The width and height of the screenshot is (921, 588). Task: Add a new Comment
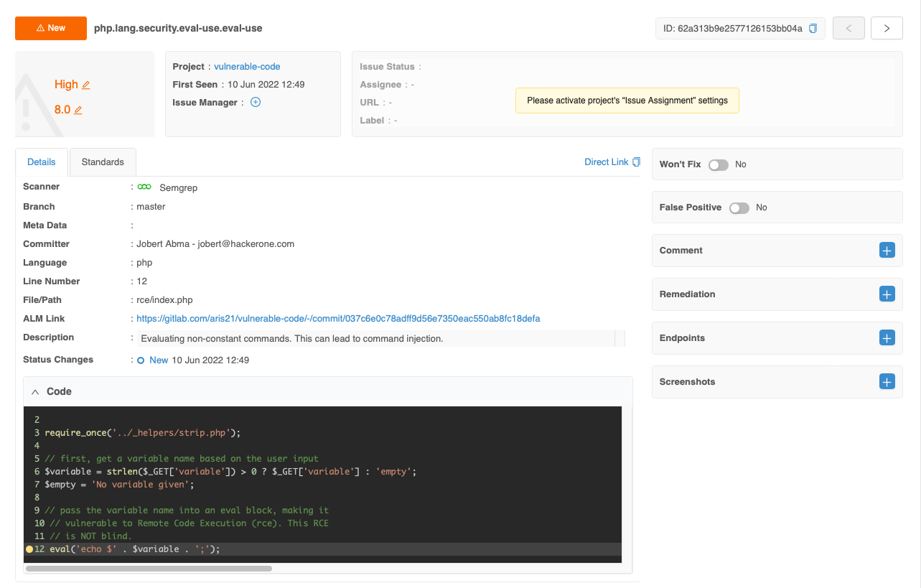(887, 251)
